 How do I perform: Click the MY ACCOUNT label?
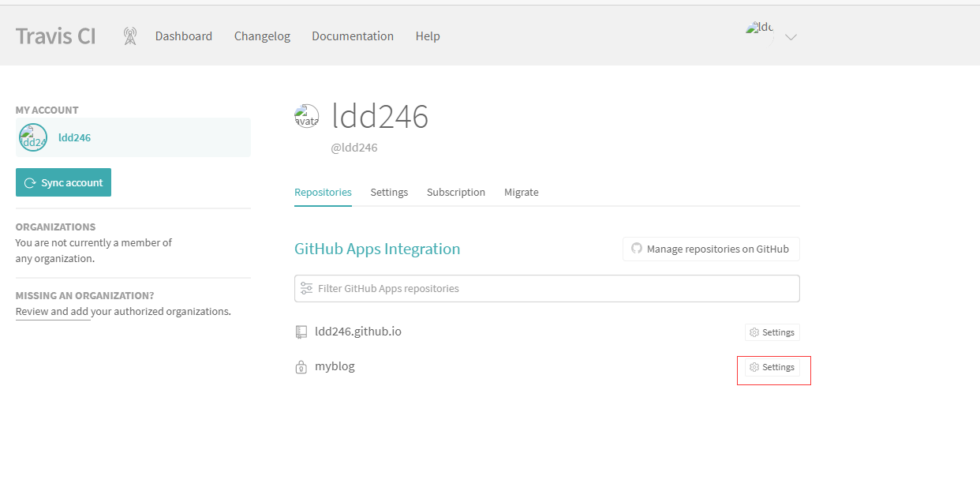pyautogui.click(x=47, y=111)
